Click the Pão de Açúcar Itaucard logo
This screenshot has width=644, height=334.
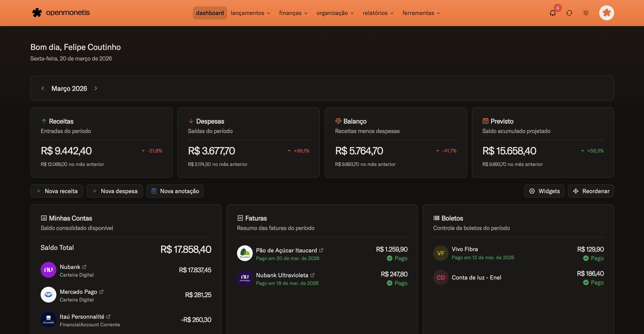tap(244, 253)
